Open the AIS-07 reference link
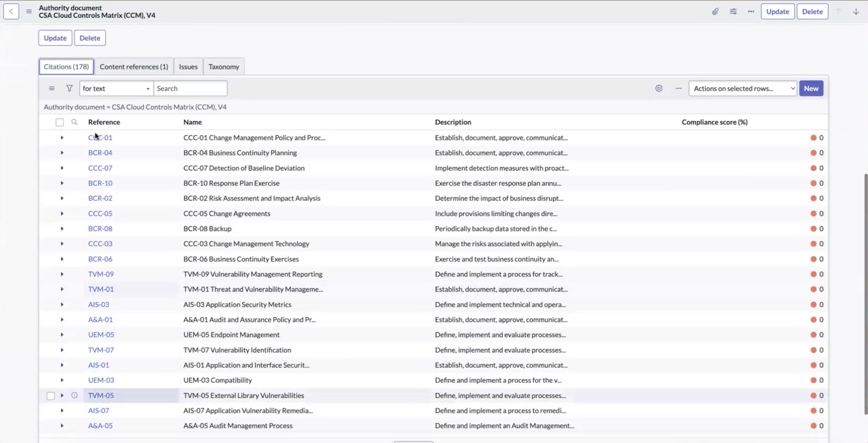Screen dimensions: 868x443 [99, 411]
